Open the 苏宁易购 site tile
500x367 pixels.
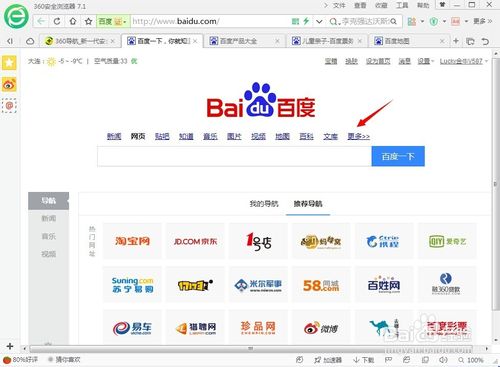pyautogui.click(x=132, y=285)
